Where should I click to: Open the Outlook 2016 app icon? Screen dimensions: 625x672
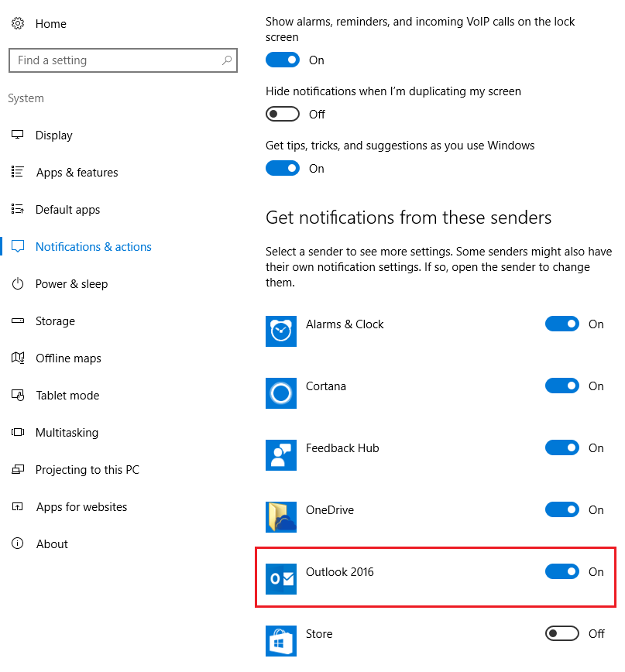point(281,579)
